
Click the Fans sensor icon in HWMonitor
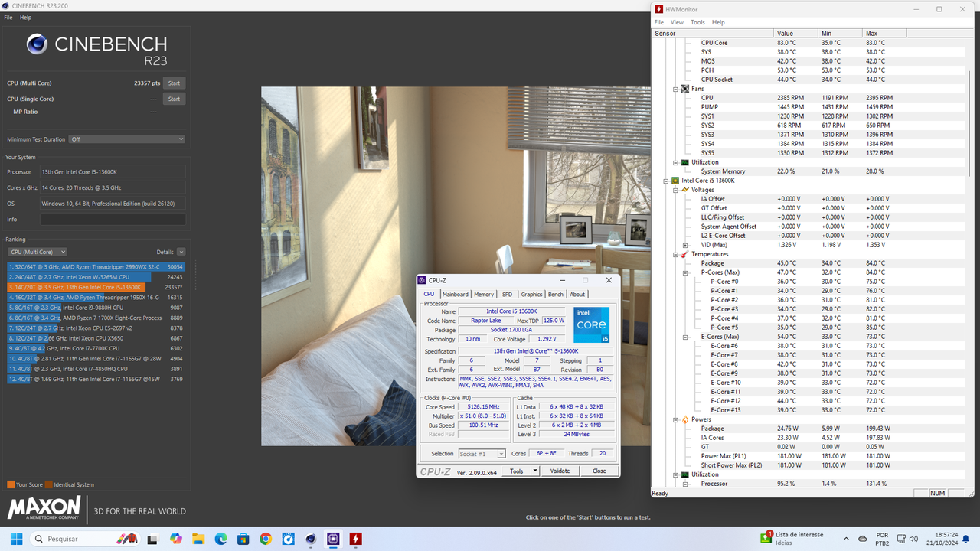click(684, 89)
